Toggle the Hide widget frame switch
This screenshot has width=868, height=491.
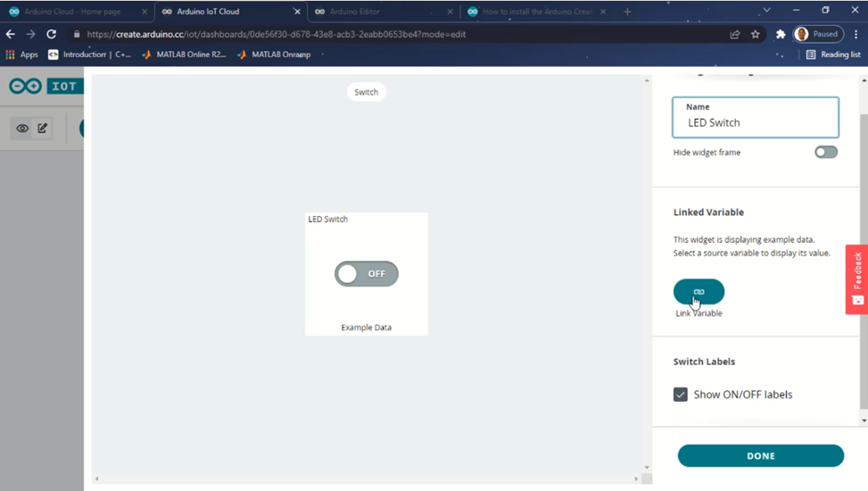point(825,153)
